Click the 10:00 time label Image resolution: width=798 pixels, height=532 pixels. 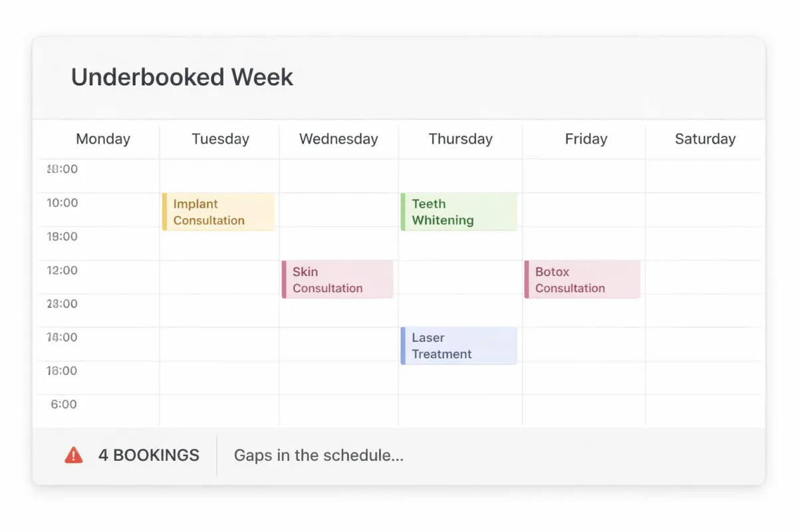[62, 203]
